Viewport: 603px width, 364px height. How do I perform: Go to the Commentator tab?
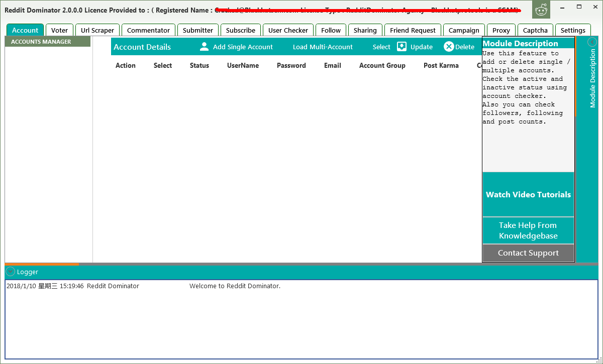click(148, 30)
